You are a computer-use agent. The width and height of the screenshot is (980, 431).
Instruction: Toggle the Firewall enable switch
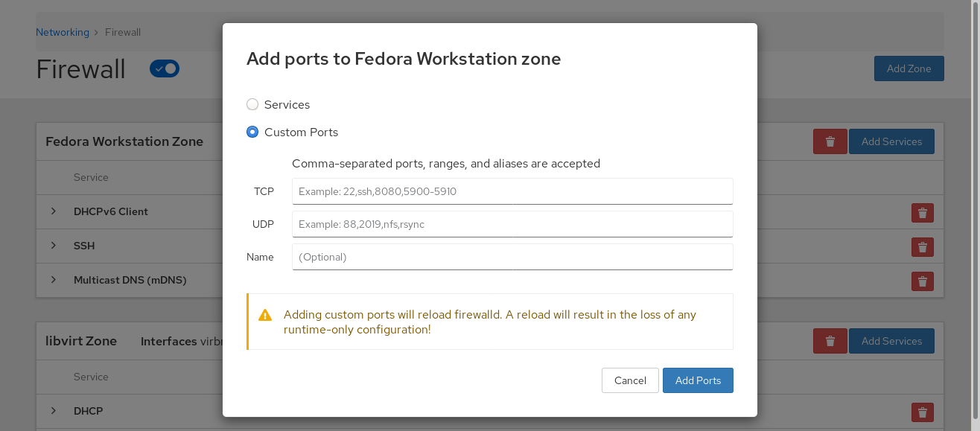165,68
